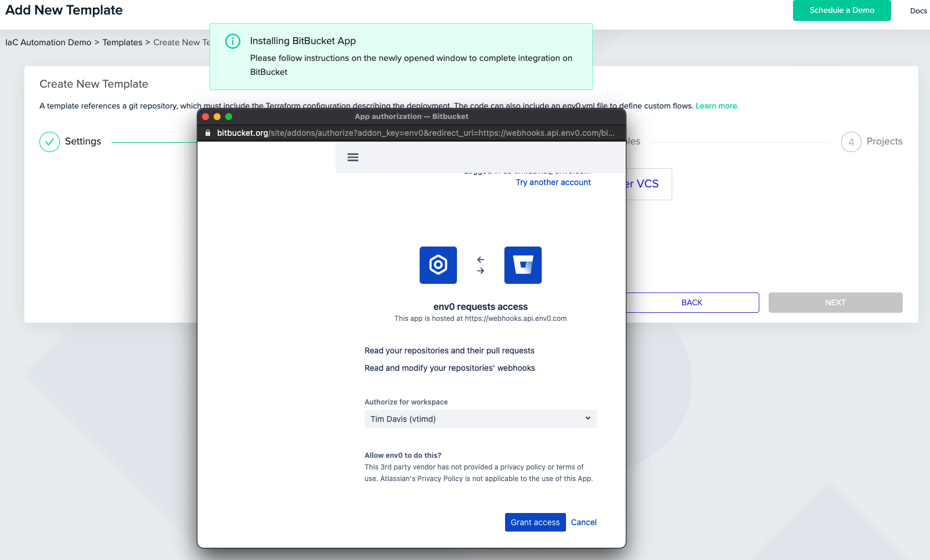Click 'Add New Template' page title
Image resolution: width=930 pixels, height=560 pixels.
64,10
